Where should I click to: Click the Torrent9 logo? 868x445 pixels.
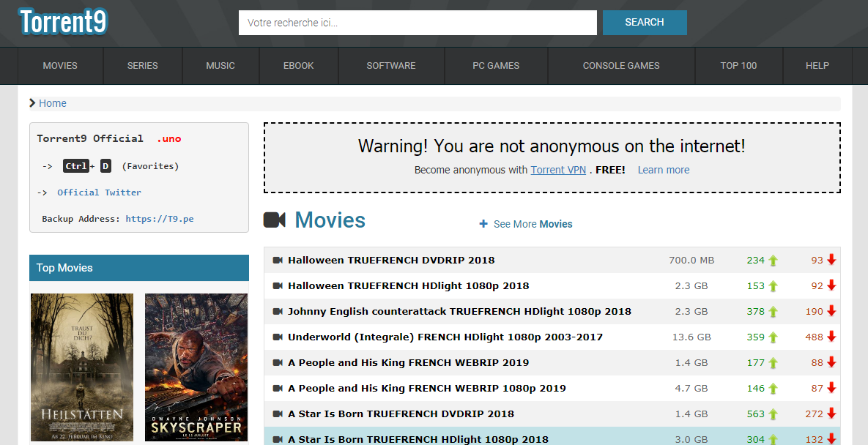pyautogui.click(x=64, y=22)
